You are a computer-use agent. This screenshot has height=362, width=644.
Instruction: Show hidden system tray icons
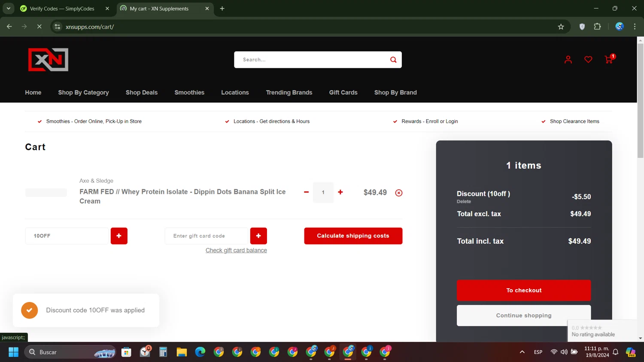click(x=522, y=352)
